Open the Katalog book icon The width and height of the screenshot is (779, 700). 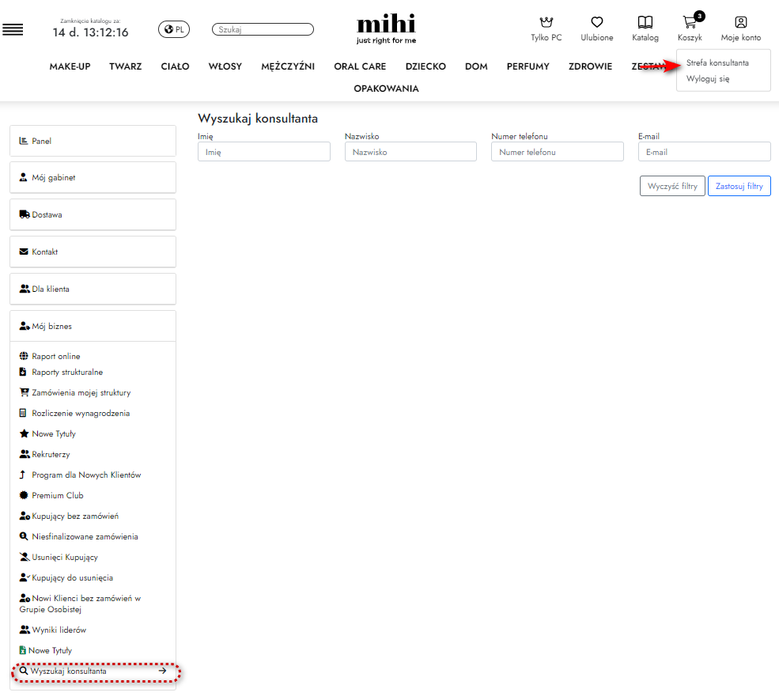[645, 23]
